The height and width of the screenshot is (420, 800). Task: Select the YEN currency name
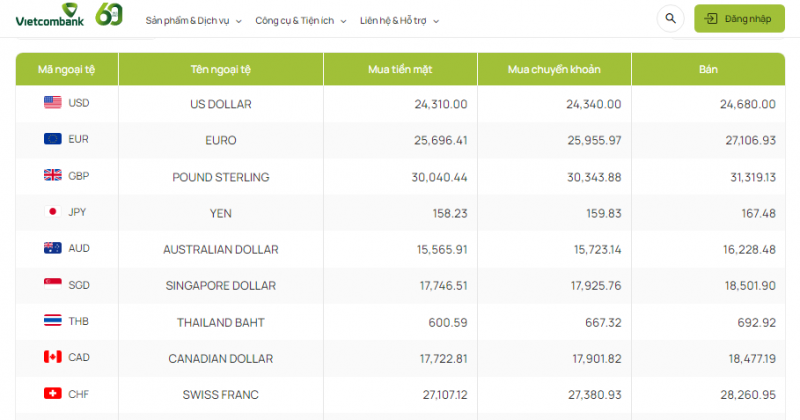tap(221, 213)
